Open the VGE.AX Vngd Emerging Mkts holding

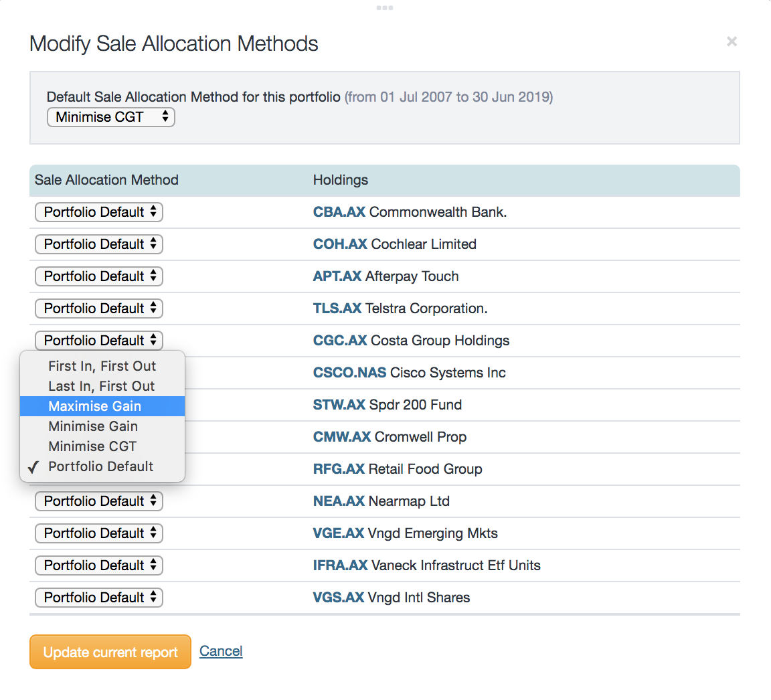point(338,533)
